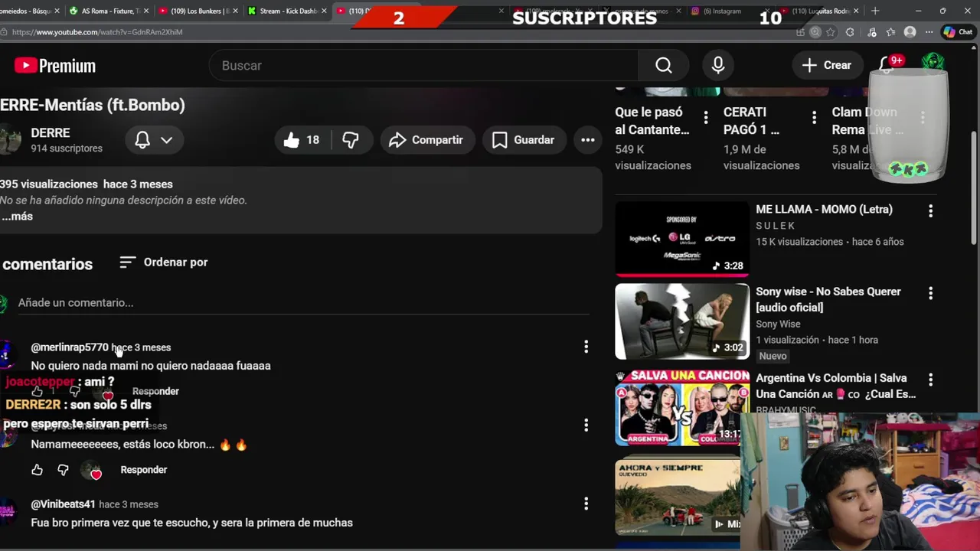The image size is (980, 551).
Task: Click the Crear create button
Action: [x=826, y=66]
